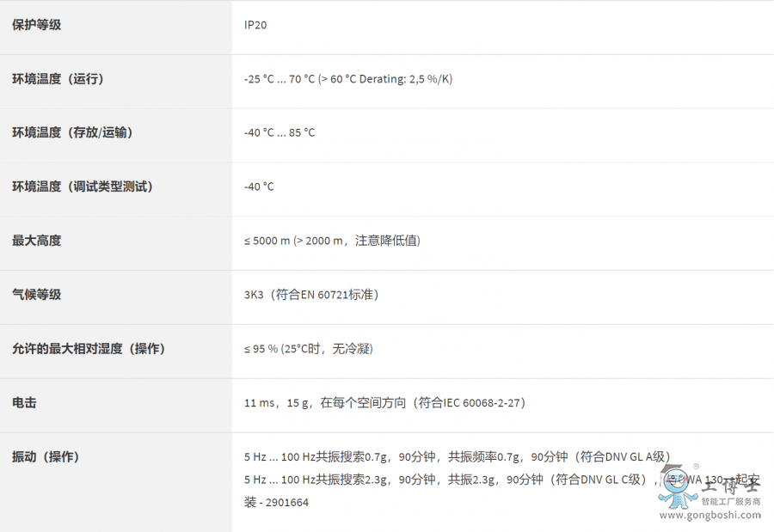Select the IP20 value cell
The width and height of the screenshot is (774, 532).
(x=255, y=25)
